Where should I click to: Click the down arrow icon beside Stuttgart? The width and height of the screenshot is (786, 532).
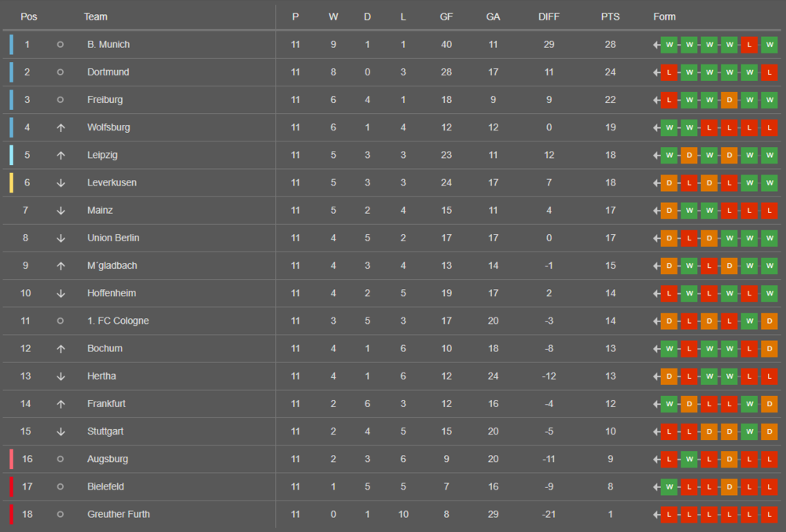point(61,431)
